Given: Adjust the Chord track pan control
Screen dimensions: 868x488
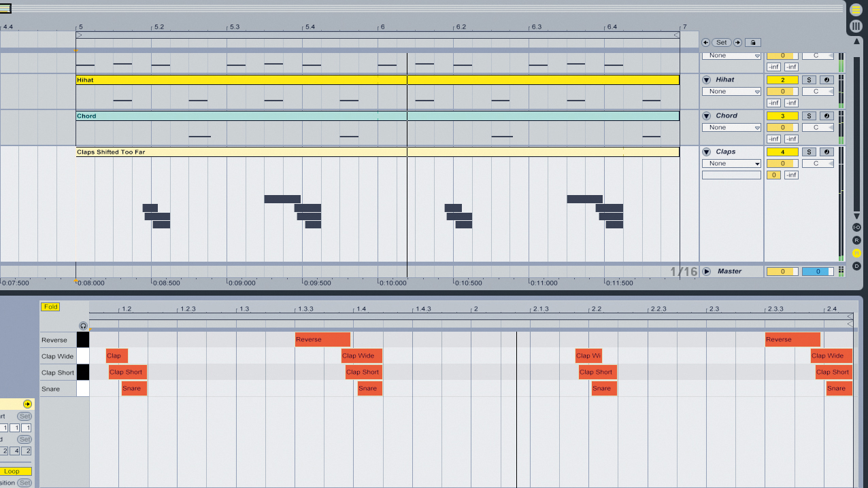Looking at the screenshot, I should [x=818, y=127].
